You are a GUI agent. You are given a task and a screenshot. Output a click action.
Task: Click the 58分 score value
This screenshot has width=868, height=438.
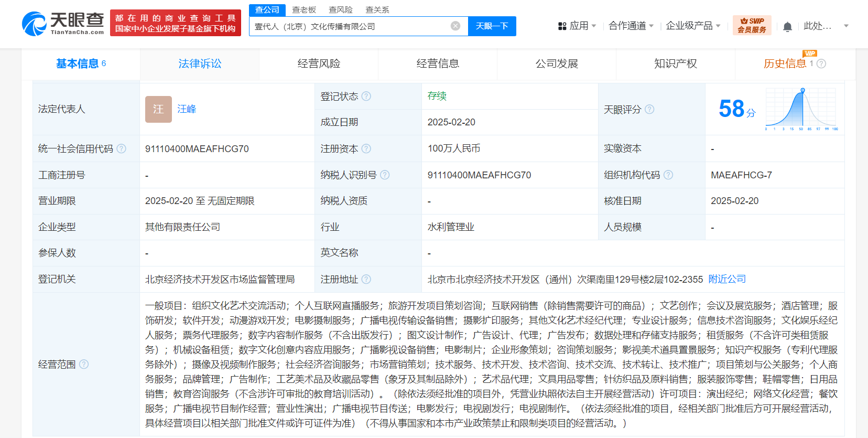(x=737, y=109)
